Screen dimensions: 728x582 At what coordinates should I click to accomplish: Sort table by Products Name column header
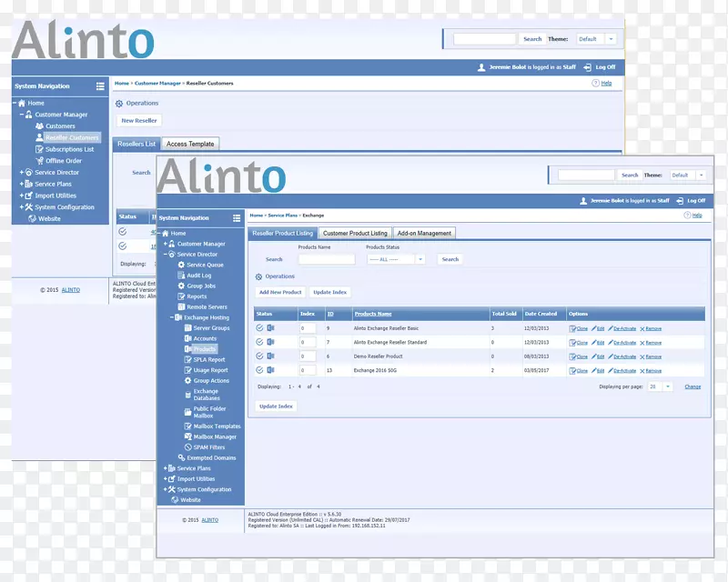373,315
